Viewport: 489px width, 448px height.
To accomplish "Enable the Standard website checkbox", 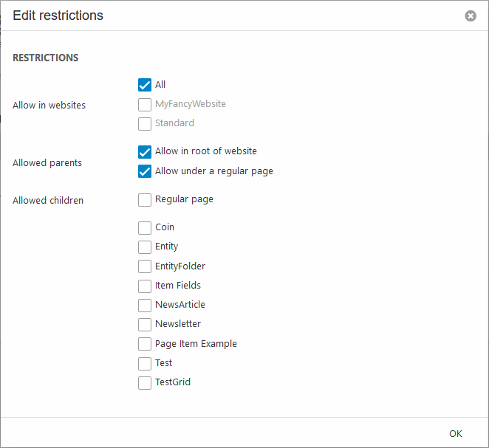I will pos(145,123).
